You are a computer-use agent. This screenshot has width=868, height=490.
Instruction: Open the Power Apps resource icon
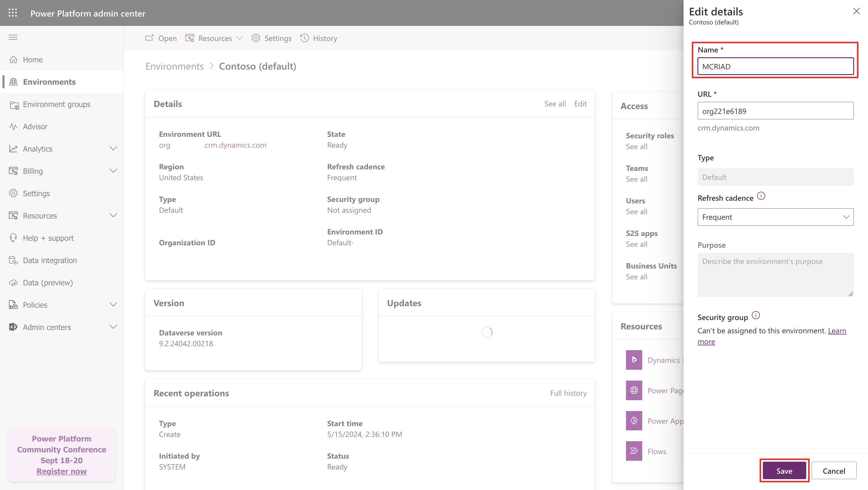634,421
